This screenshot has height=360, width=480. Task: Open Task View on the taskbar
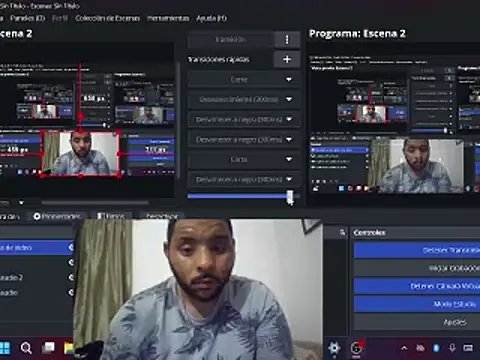coord(48,348)
